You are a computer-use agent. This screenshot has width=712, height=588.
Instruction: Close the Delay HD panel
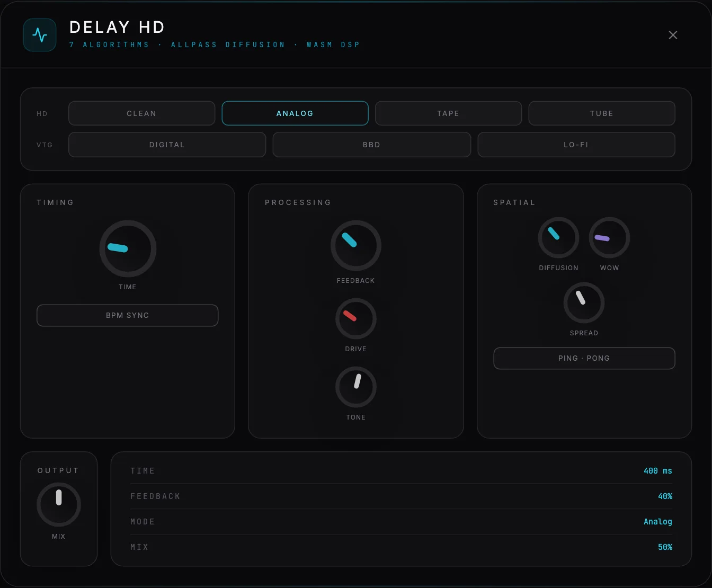tap(673, 35)
